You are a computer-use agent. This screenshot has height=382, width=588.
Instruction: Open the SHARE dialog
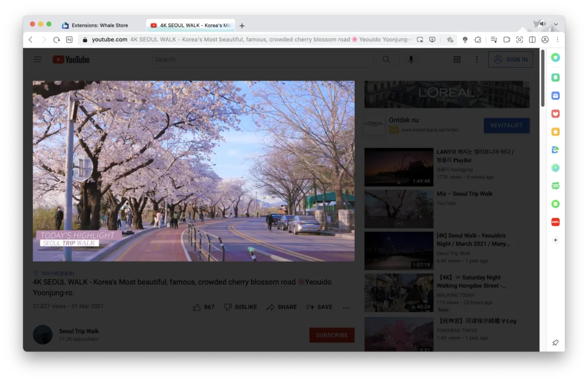[x=281, y=307]
